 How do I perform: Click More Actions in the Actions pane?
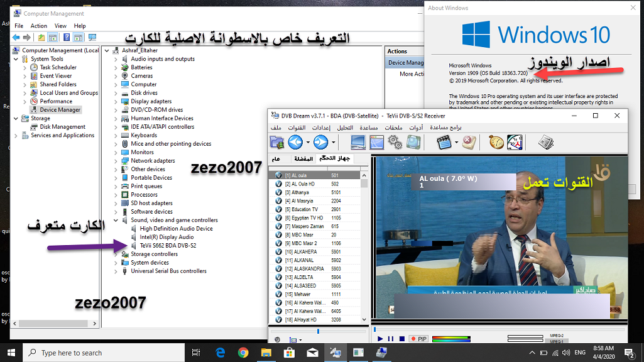click(412, 74)
